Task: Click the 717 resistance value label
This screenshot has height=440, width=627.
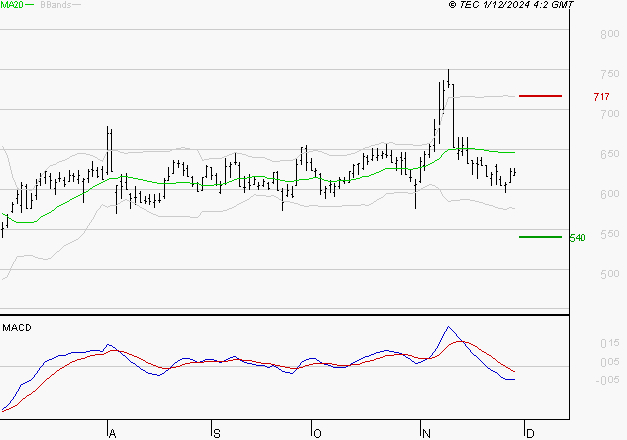Action: coord(601,97)
